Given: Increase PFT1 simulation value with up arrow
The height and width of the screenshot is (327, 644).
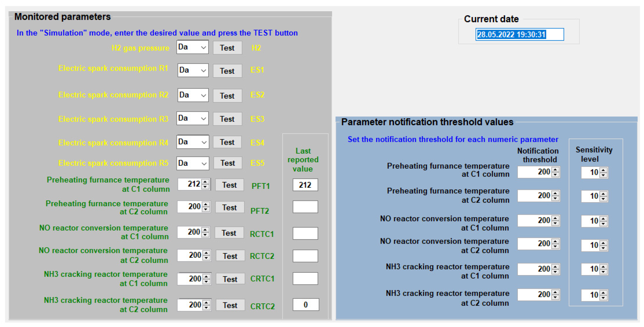Looking at the screenshot, I should (x=205, y=182).
